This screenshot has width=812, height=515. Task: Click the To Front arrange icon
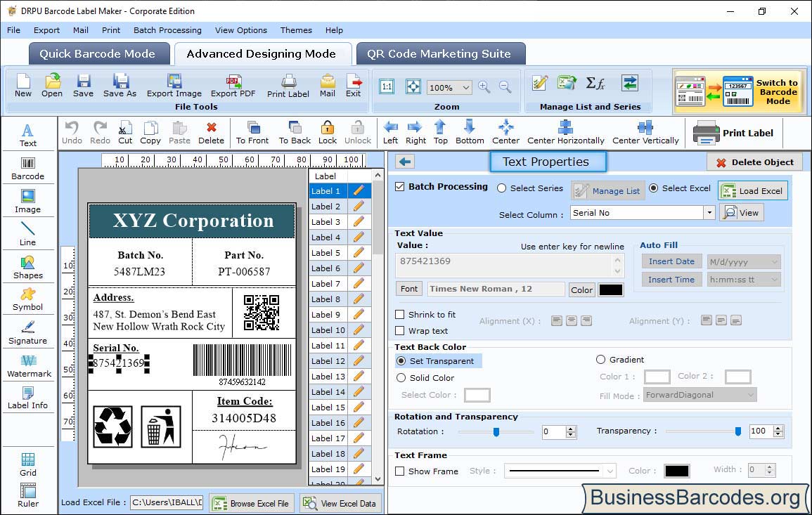[x=252, y=133]
